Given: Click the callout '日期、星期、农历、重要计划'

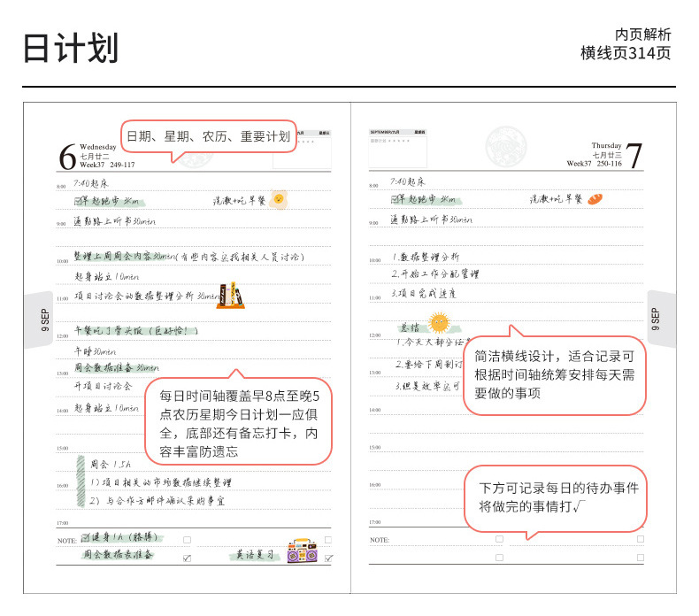Looking at the screenshot, I should (x=209, y=136).
